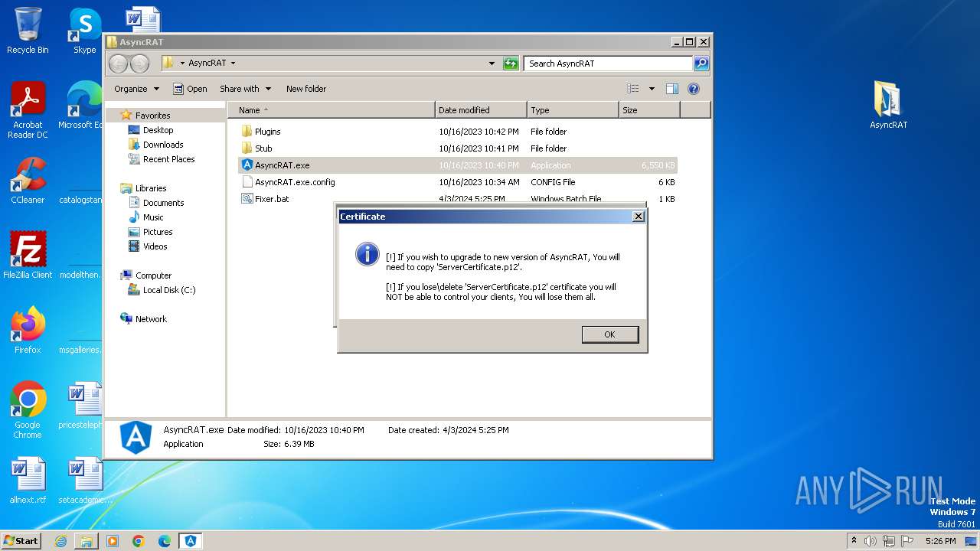Sort by Name column header

tap(331, 110)
